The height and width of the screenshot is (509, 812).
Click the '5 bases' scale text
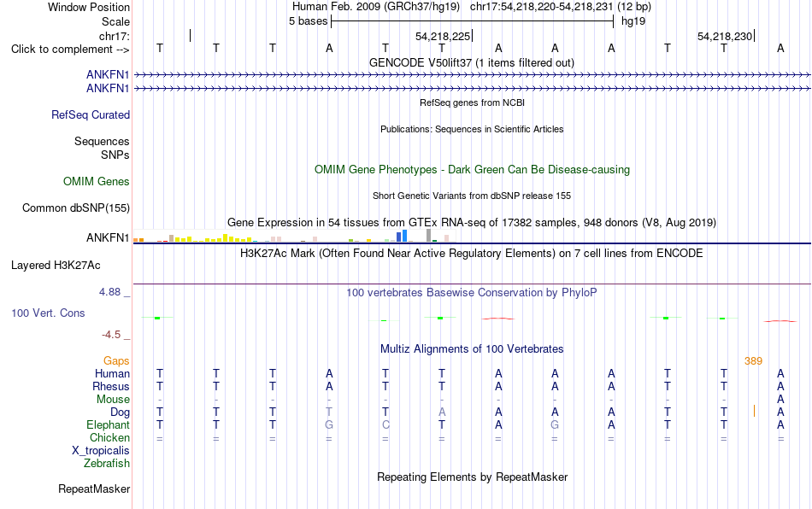point(308,21)
